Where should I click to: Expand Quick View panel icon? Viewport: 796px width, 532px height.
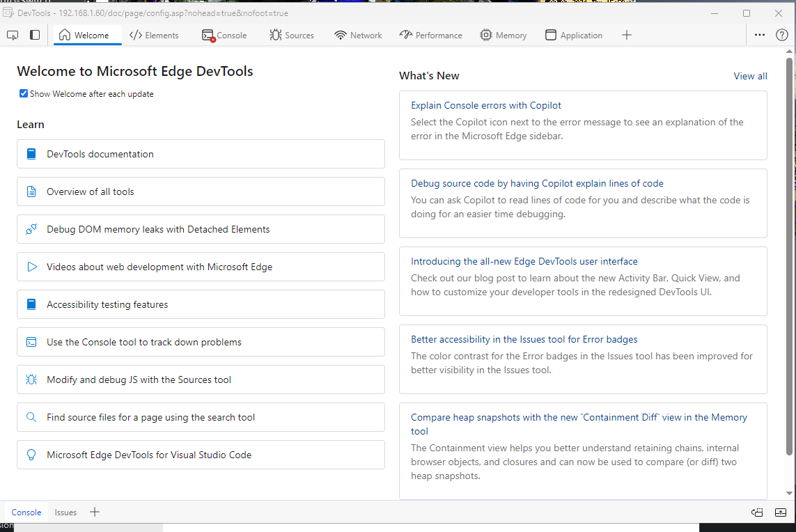pyautogui.click(x=781, y=512)
